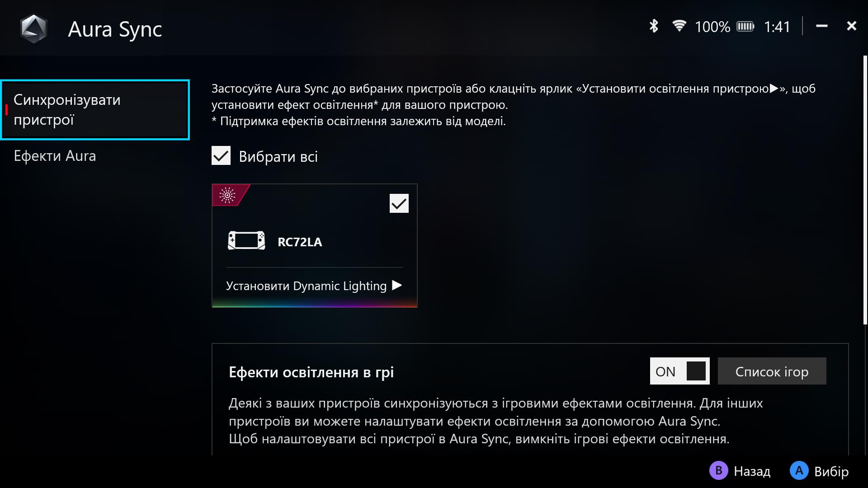Click the checkmark icon on RC72LA card

coord(399,202)
